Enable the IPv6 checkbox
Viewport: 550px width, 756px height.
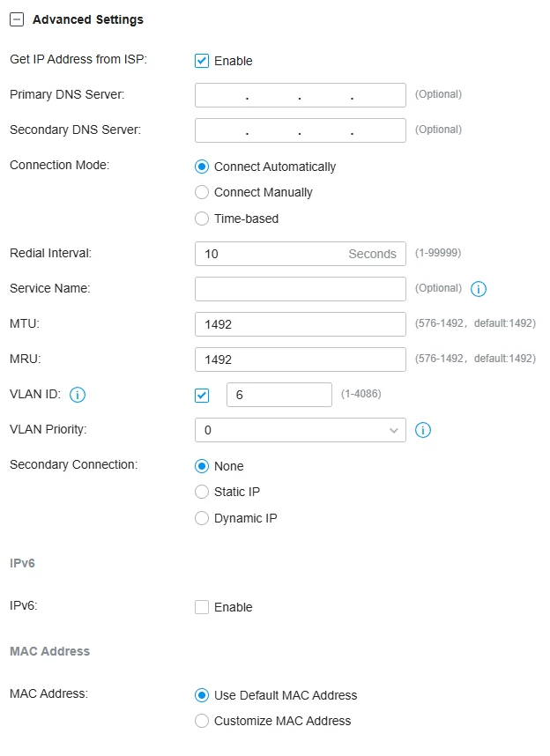point(202,607)
